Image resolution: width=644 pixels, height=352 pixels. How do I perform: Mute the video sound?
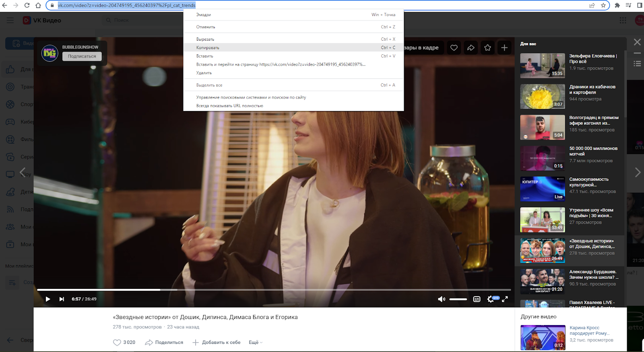pyautogui.click(x=442, y=299)
